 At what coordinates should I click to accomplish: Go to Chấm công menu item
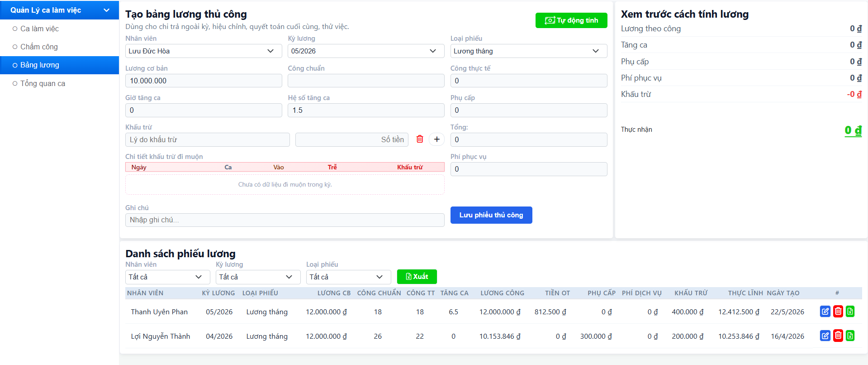coord(59,47)
